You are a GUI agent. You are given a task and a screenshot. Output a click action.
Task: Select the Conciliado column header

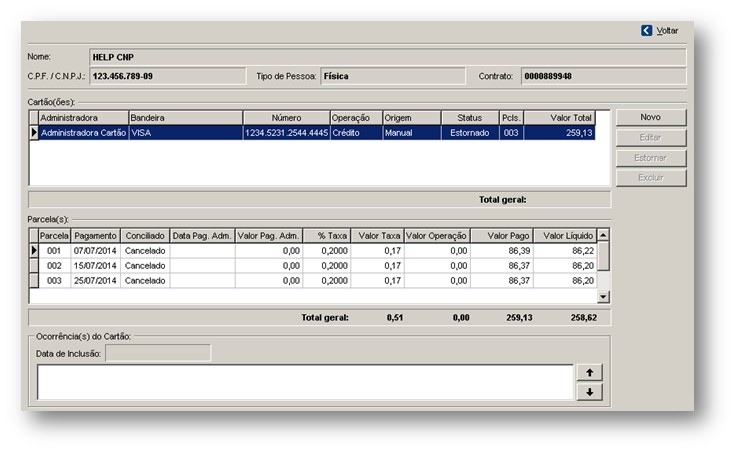click(145, 236)
